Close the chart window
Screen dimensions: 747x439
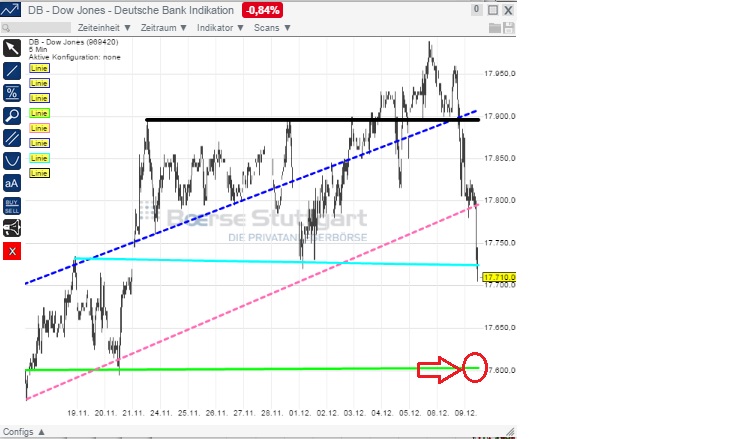(508, 10)
